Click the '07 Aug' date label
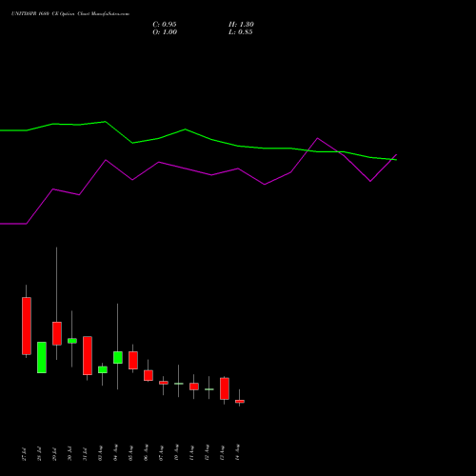Screen dimensions: 476x476 coord(161,453)
